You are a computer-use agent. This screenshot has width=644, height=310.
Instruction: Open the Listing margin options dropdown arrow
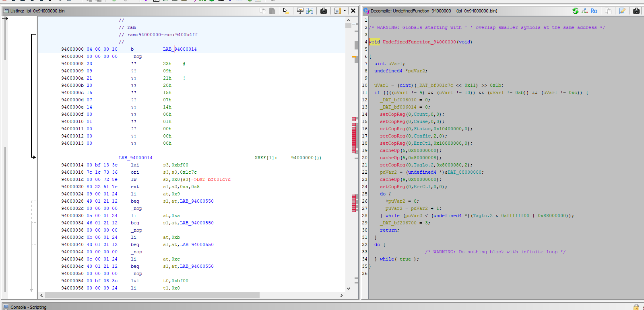[x=345, y=11]
